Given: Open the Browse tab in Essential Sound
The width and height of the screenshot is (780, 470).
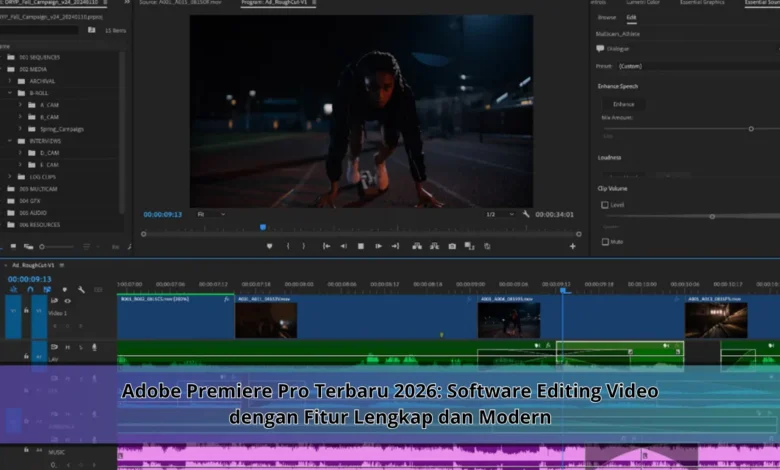Looking at the screenshot, I should [607, 17].
